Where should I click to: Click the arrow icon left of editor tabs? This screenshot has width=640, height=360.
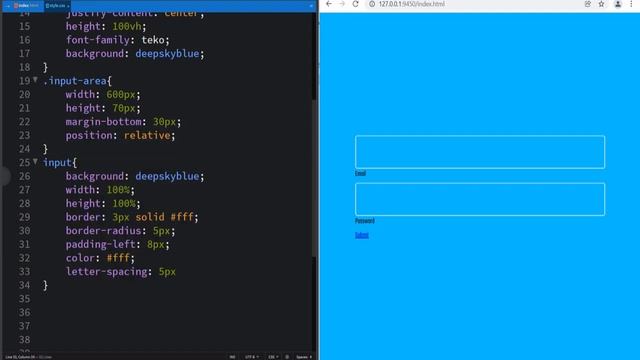tap(8, 6)
